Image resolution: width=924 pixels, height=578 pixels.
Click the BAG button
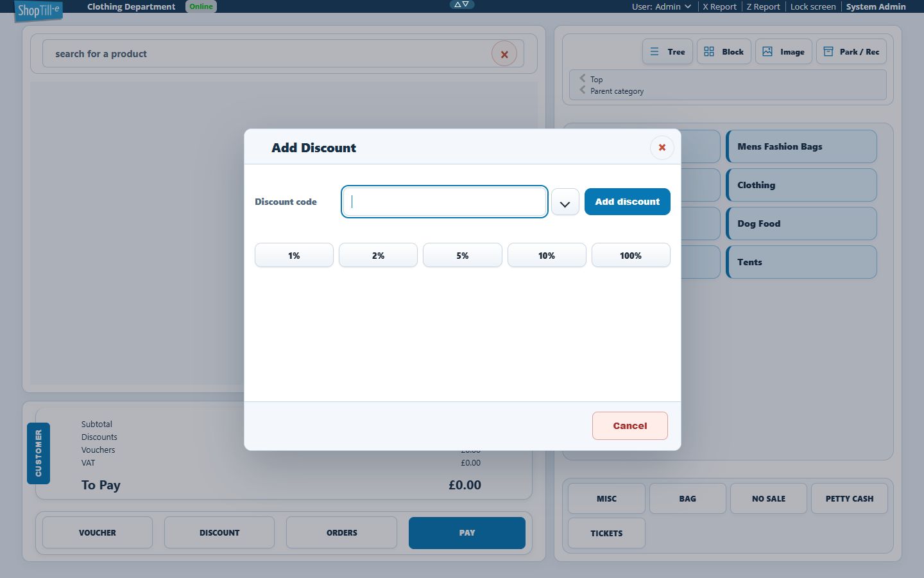click(687, 498)
